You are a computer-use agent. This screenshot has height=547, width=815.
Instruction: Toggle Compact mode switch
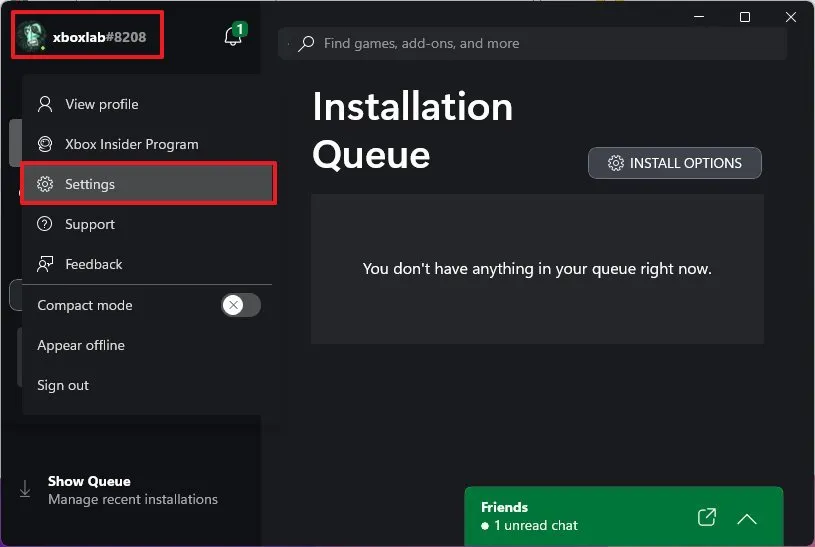point(241,305)
